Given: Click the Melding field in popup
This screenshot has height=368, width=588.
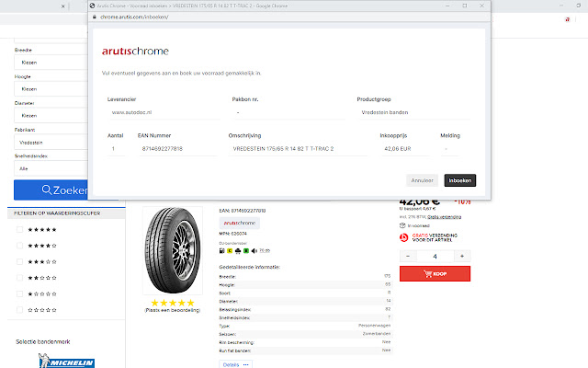Looking at the screenshot, I should click(449, 149).
